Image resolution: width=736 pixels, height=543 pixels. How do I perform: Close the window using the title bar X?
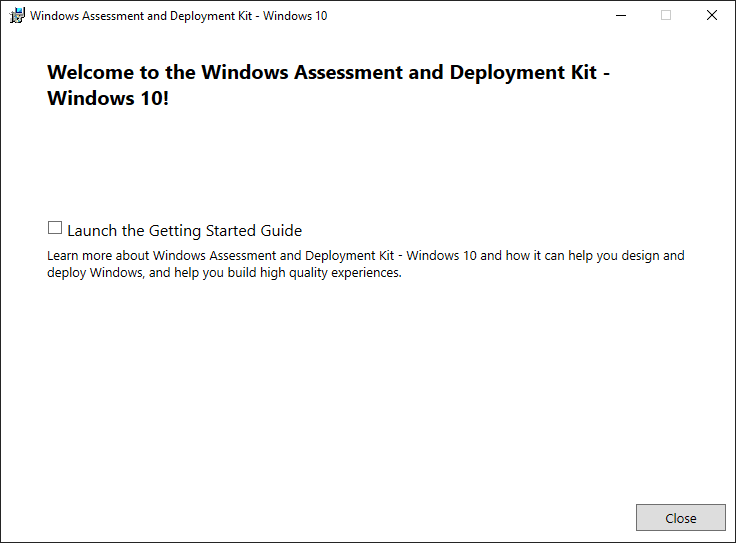(712, 16)
